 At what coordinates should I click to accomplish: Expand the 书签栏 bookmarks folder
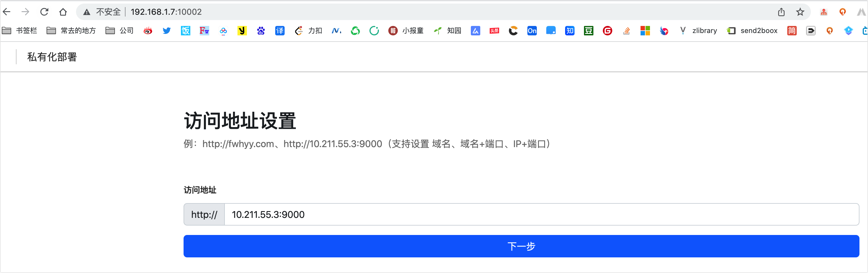[x=19, y=31]
